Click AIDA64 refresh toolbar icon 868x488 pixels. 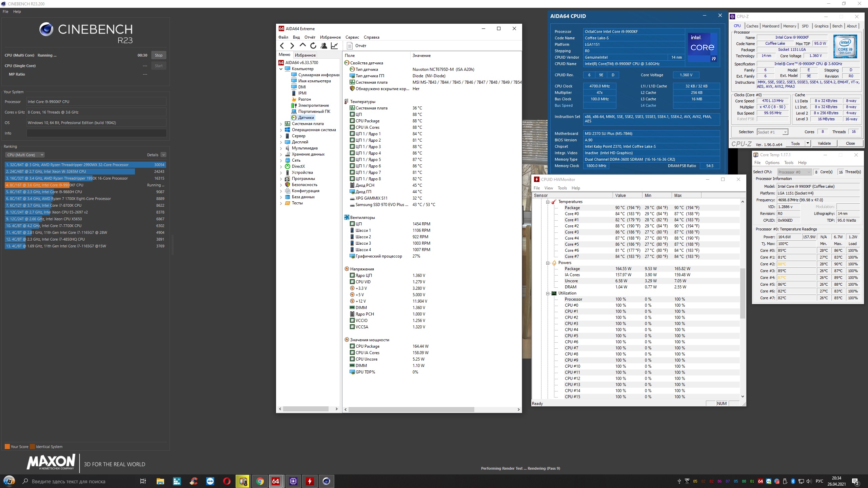[x=313, y=46]
